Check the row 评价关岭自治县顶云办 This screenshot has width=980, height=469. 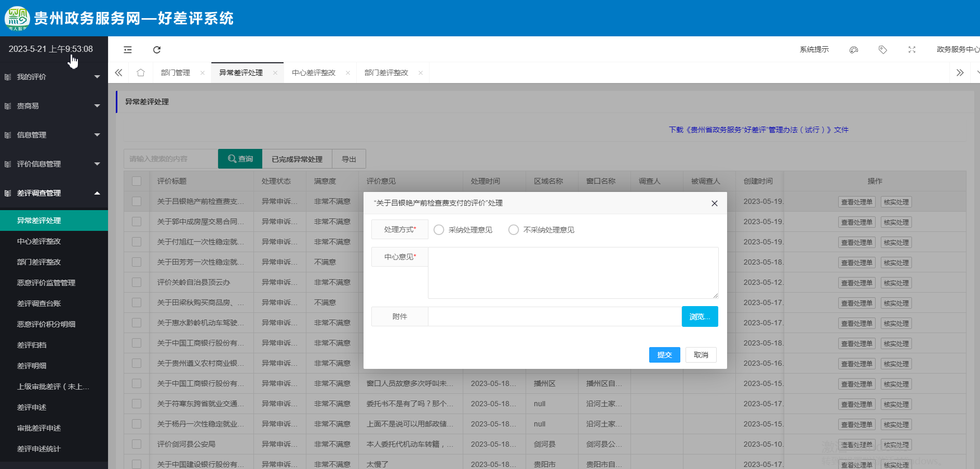click(x=137, y=282)
